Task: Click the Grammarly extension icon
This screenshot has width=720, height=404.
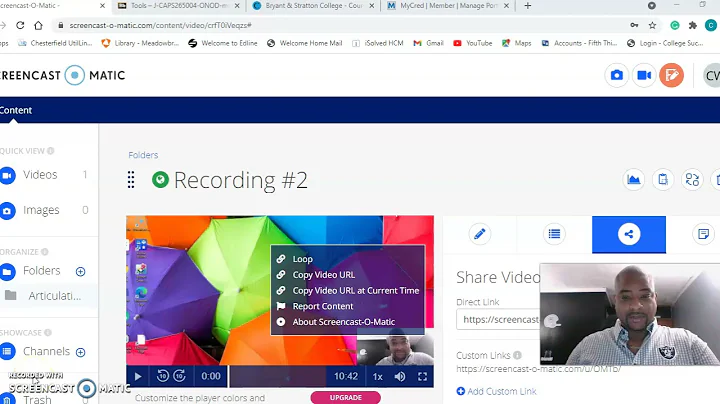Action: point(675,25)
